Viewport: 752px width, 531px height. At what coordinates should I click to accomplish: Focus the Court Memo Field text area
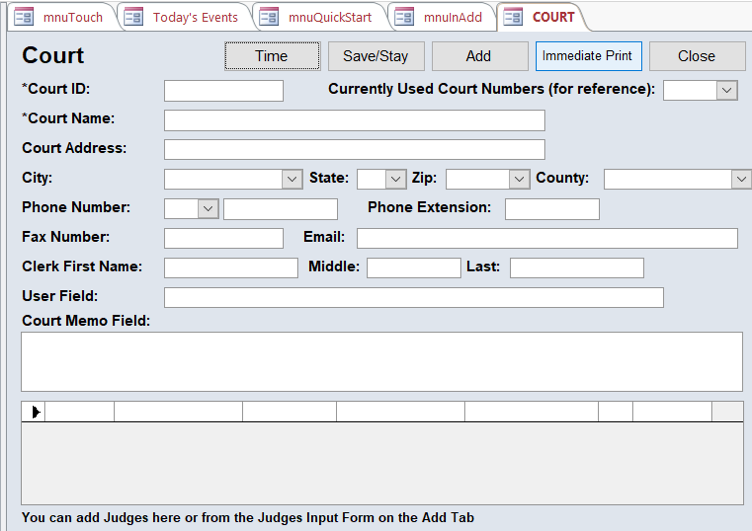[x=381, y=361]
